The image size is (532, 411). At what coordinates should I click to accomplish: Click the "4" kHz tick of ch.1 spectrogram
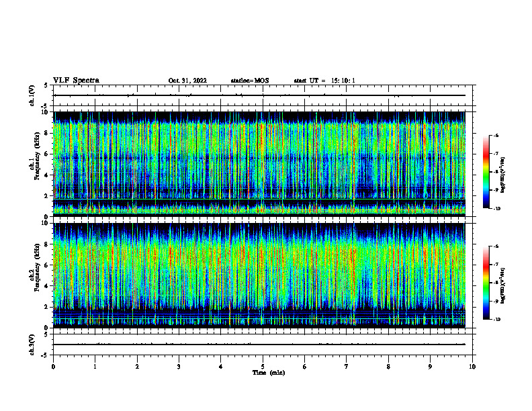[x=47, y=175]
